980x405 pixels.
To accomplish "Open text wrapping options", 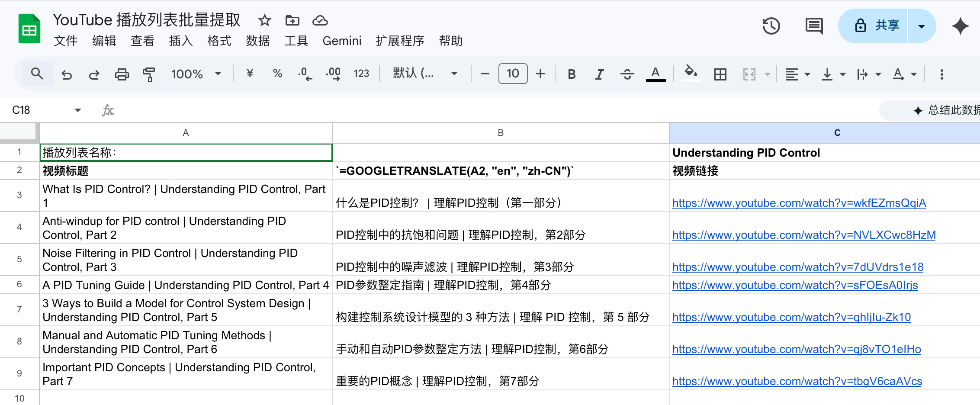I will click(x=869, y=74).
